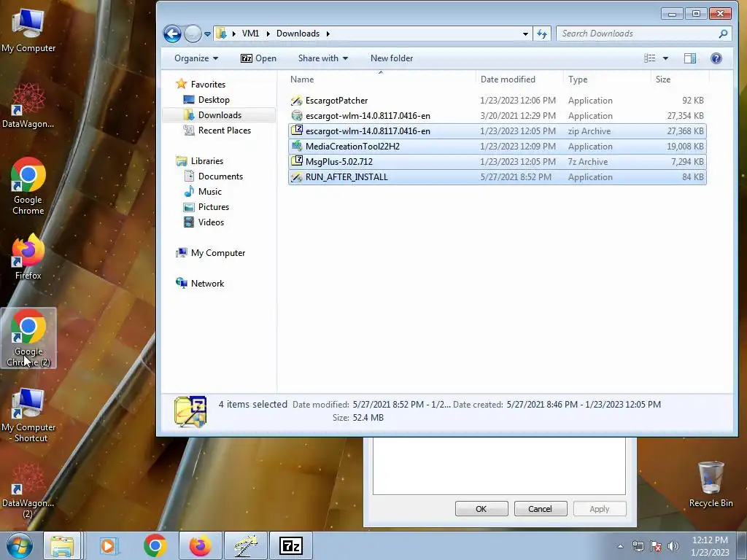Open the Documents library
747x560 pixels.
[214, 176]
